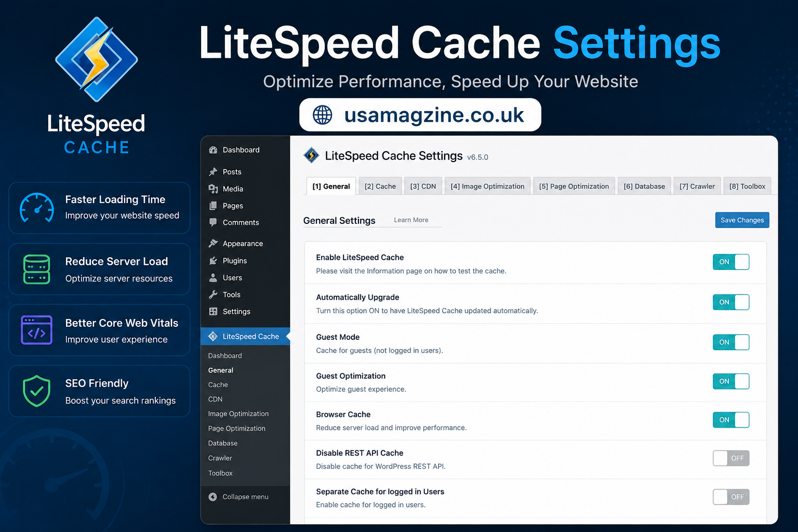
Task: Click the Settings sliders icon
Action: [213, 312]
